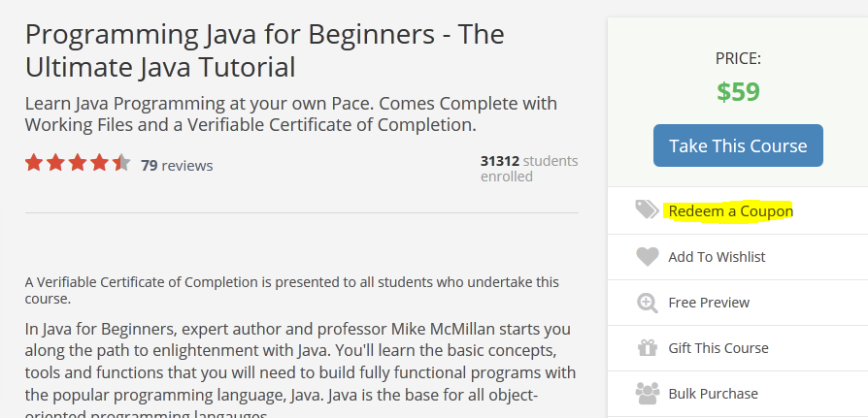Click the coupon tag icon
Image resolution: width=868 pixels, height=418 pixels.
click(x=647, y=210)
